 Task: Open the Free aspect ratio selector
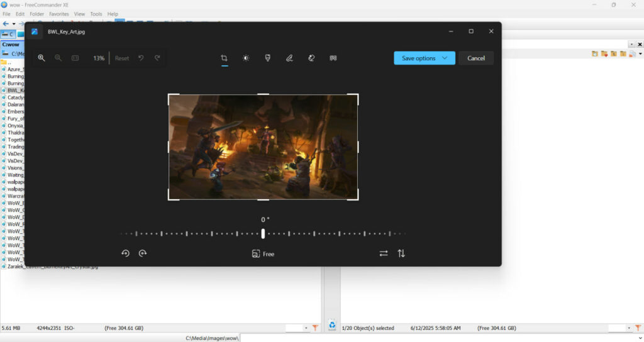263,254
